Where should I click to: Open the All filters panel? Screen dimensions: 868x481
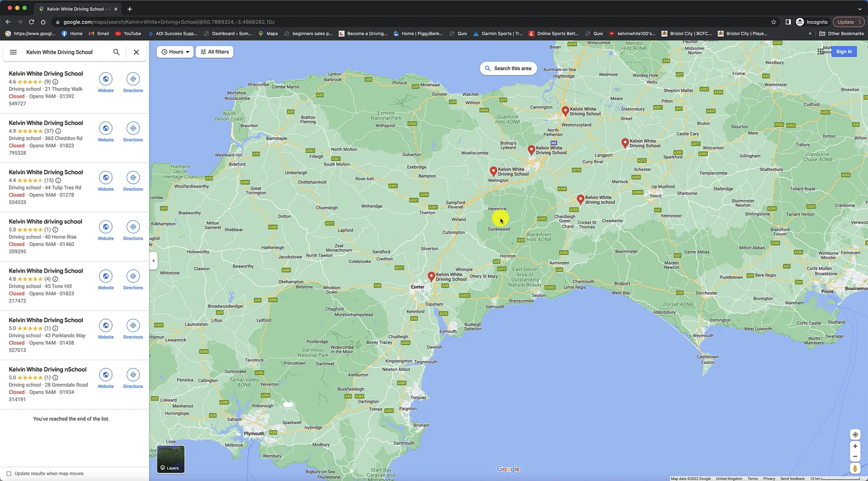pyautogui.click(x=215, y=52)
